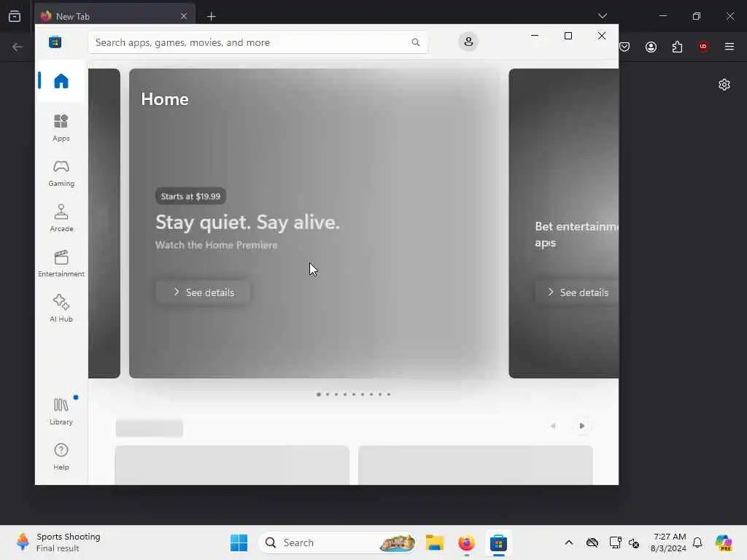This screenshot has width=747, height=560.
Task: Click the OneDrive cloud tray icon
Action: (592, 542)
